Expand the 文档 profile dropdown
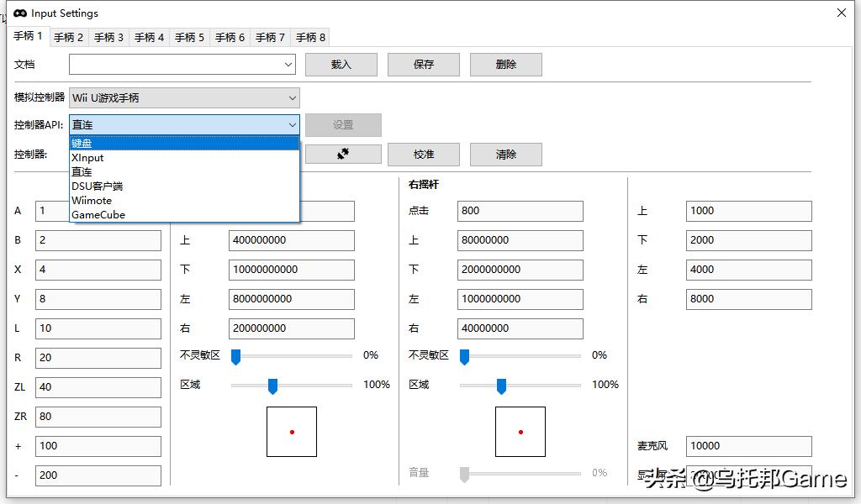 (288, 65)
